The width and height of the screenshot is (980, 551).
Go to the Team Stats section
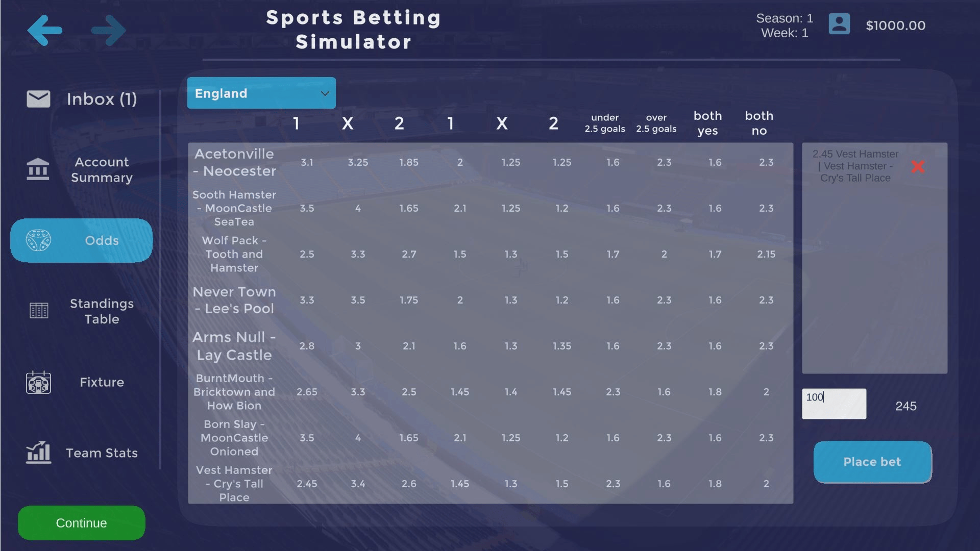tap(102, 453)
